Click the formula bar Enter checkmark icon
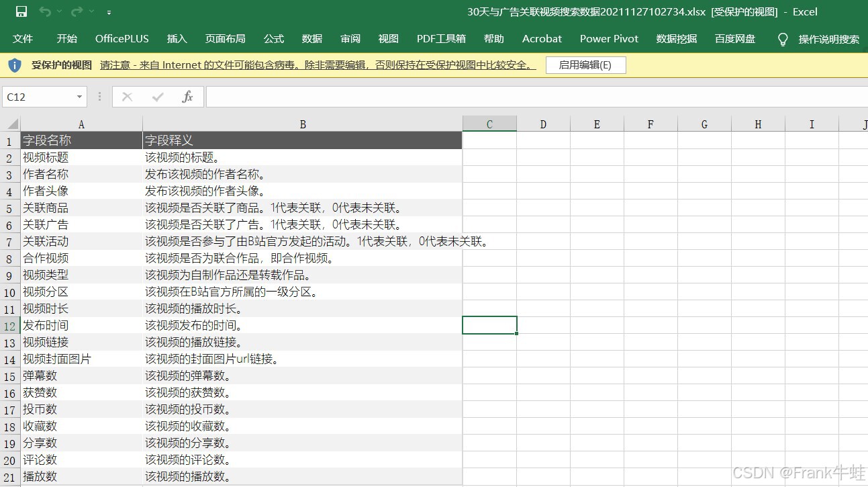Screen dimensions: 868x487 point(158,97)
